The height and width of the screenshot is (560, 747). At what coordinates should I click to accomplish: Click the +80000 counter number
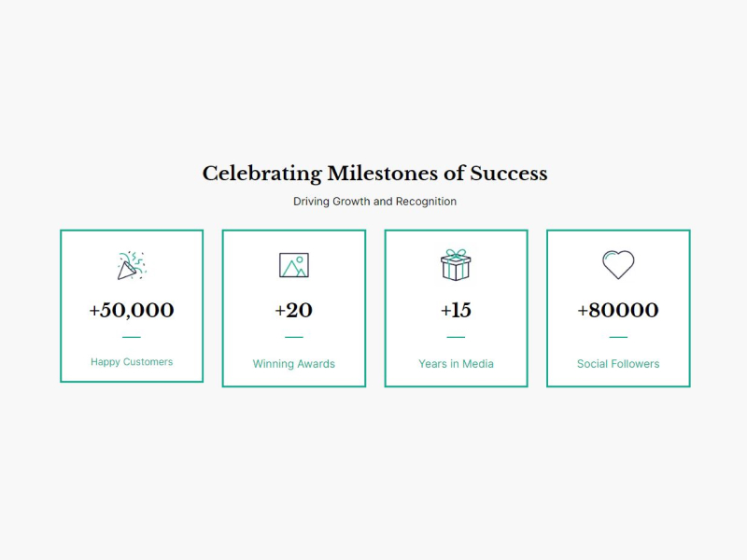click(x=618, y=310)
